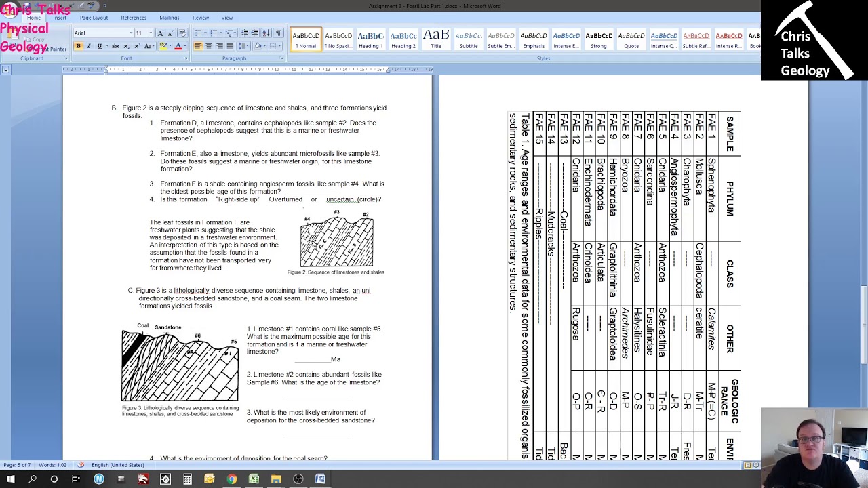The height and width of the screenshot is (488, 868).
Task: Align text right
Action: click(220, 46)
